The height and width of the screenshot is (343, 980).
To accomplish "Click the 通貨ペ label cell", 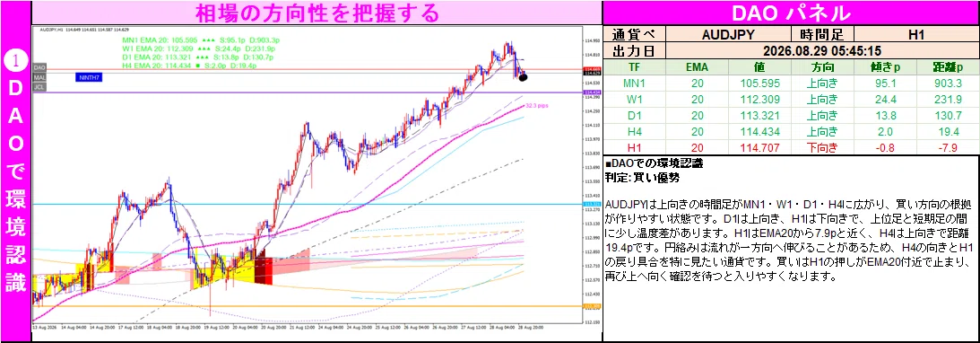I will 635,34.
